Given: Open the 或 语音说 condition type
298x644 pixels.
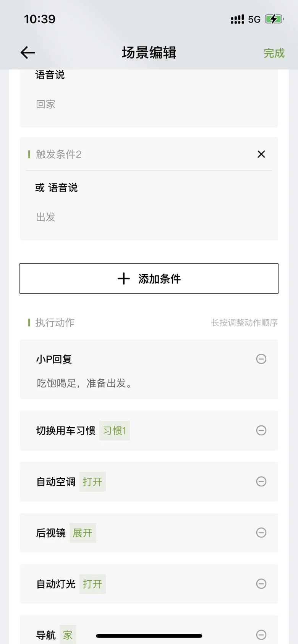Looking at the screenshot, I should (x=57, y=188).
